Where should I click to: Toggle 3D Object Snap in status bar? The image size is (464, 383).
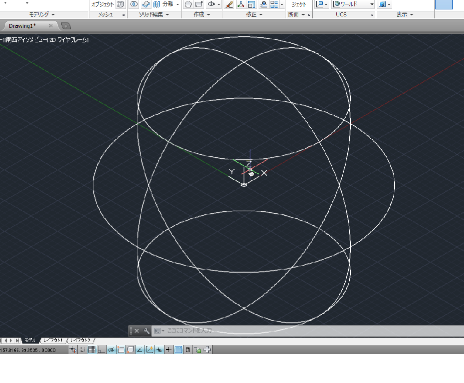coord(130,350)
